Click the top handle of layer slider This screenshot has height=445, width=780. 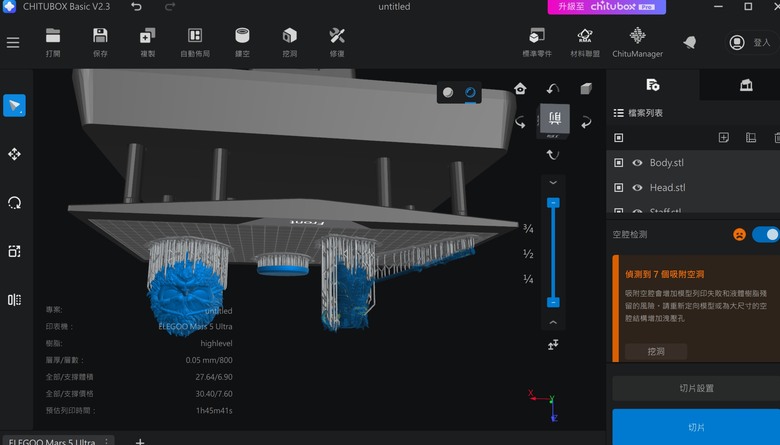(553, 202)
